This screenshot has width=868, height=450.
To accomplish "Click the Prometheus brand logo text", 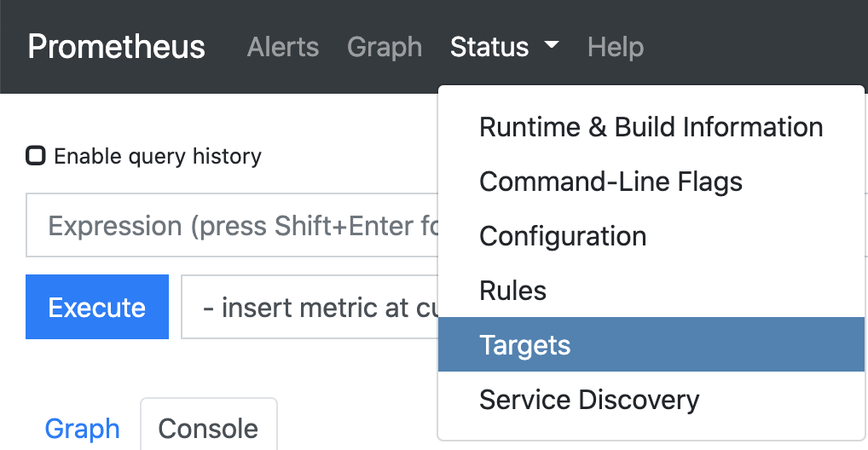I will click(x=116, y=47).
